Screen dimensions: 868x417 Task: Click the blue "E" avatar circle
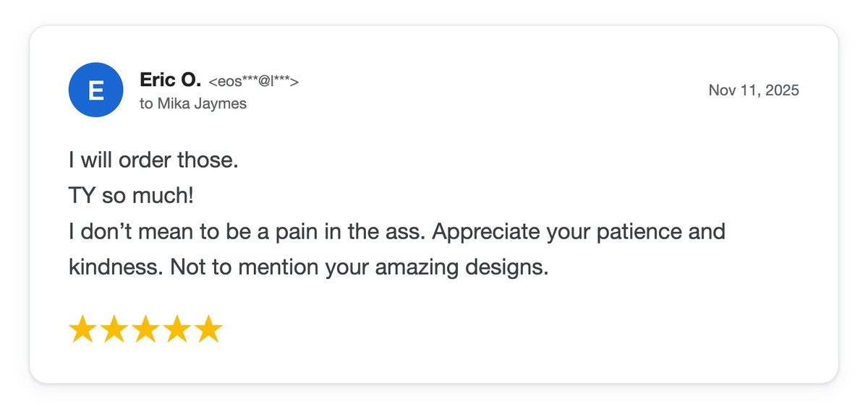click(95, 90)
